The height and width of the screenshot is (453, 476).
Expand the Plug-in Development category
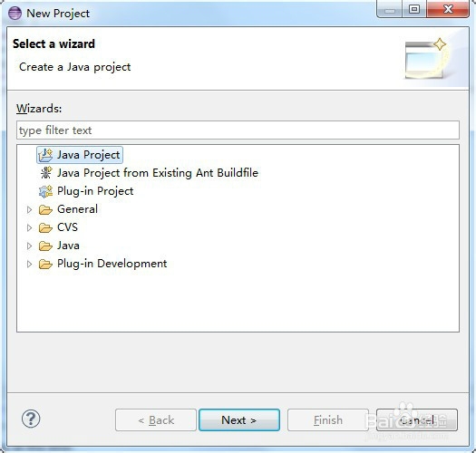coord(29,264)
